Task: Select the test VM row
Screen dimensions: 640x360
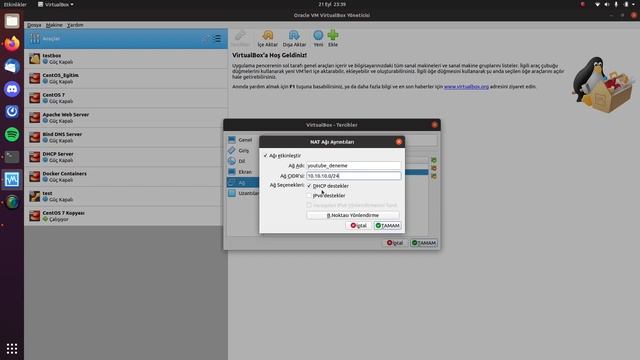Action: point(126,196)
